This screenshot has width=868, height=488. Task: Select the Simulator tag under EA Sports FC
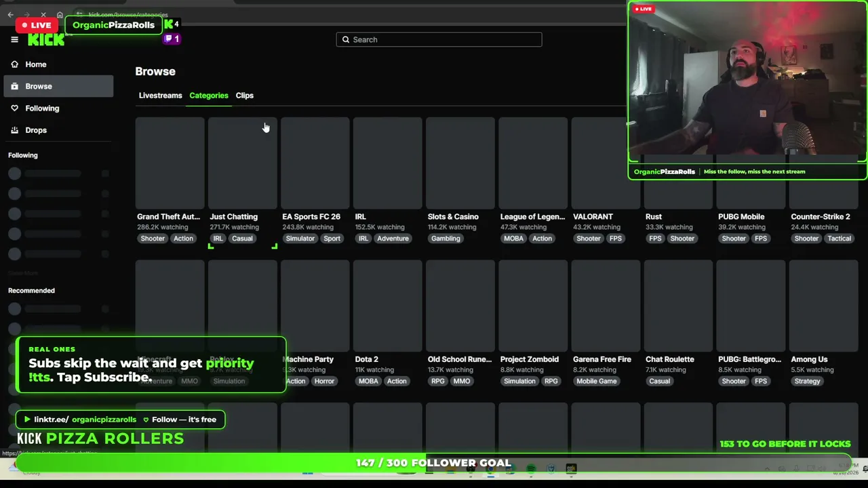tap(300, 239)
